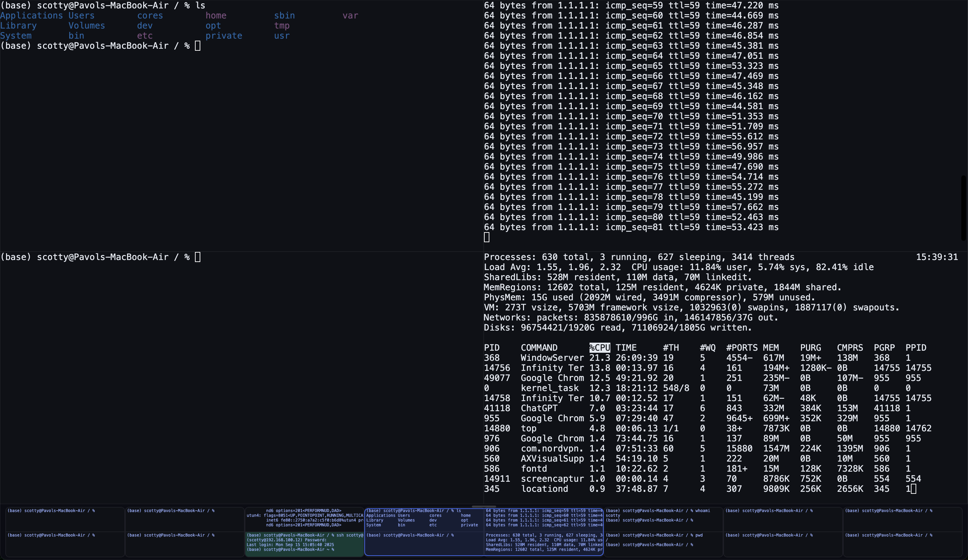Image resolution: width=968 pixels, height=560 pixels.
Task: Click the scrollbar in the ping pane
Action: point(963,208)
